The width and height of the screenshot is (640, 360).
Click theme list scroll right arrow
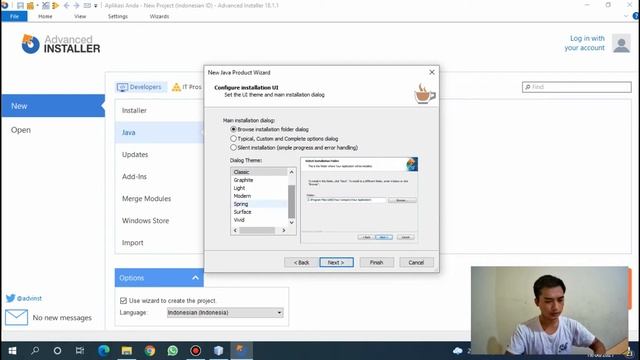[x=284, y=231]
